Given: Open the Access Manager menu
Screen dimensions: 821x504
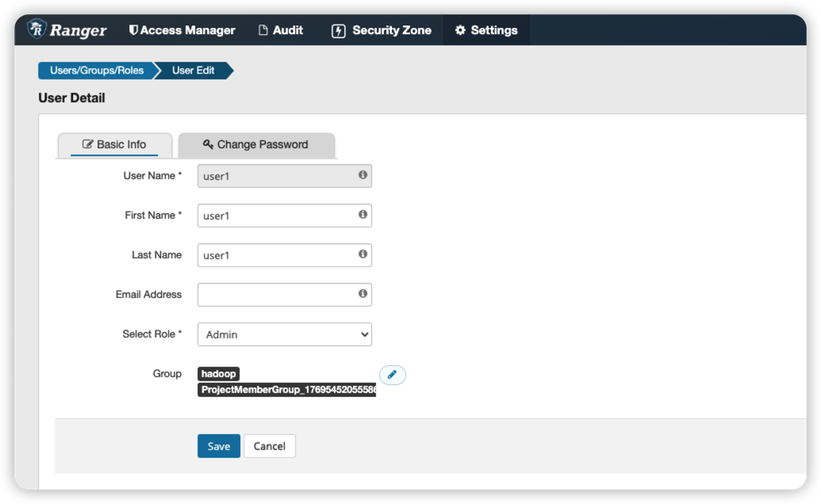Looking at the screenshot, I should pos(182,30).
